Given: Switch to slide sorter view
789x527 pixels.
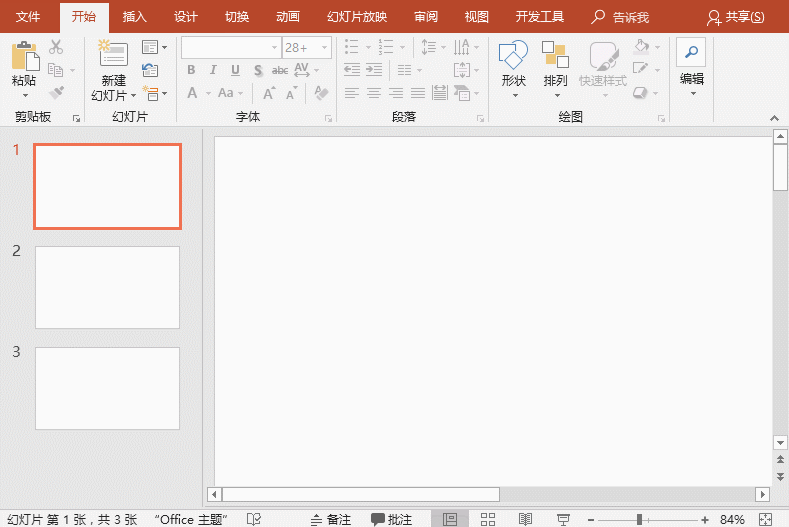Looking at the screenshot, I should pyautogui.click(x=488, y=519).
